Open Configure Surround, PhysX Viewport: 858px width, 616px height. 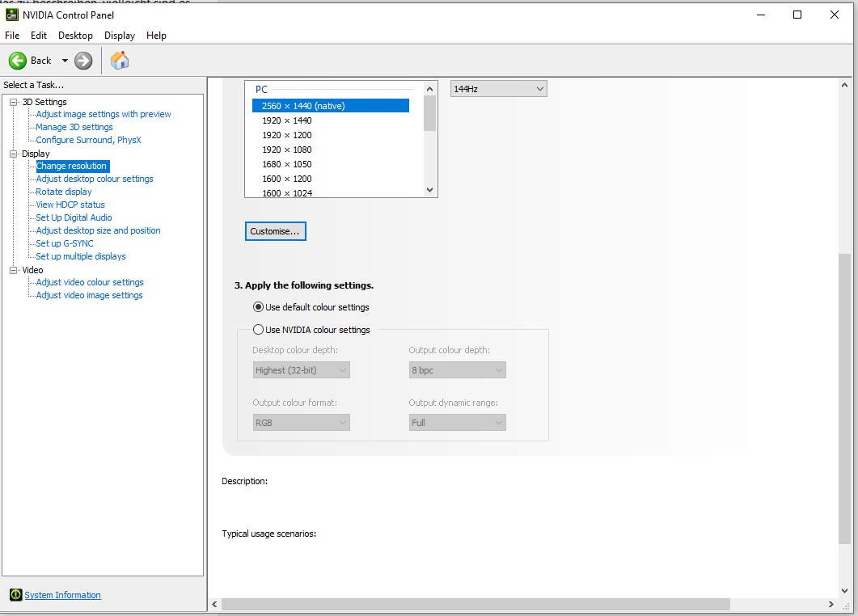pyautogui.click(x=88, y=140)
